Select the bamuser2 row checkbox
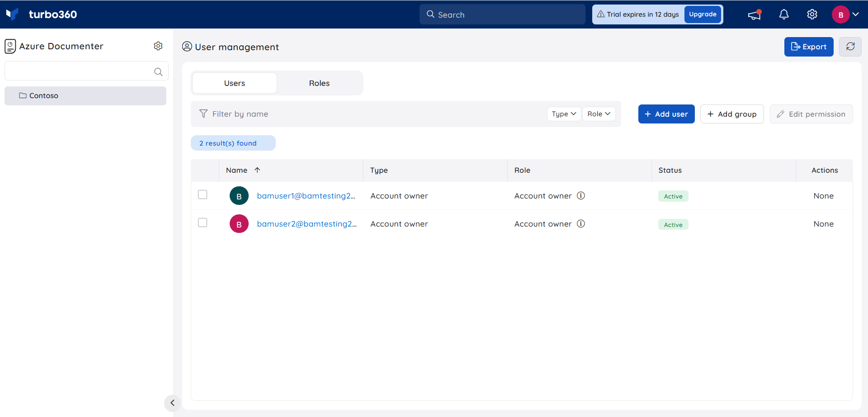The height and width of the screenshot is (417, 868). pyautogui.click(x=203, y=223)
